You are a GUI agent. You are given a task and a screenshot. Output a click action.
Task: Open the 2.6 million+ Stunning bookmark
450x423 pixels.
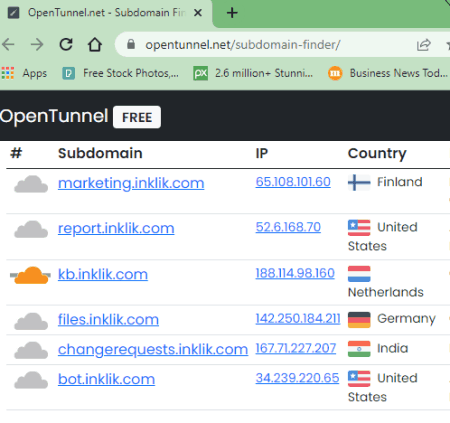[253, 73]
